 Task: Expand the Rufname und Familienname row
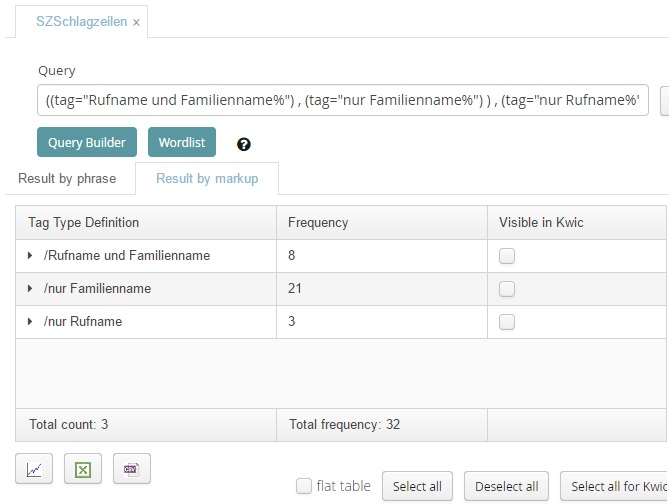(30, 256)
